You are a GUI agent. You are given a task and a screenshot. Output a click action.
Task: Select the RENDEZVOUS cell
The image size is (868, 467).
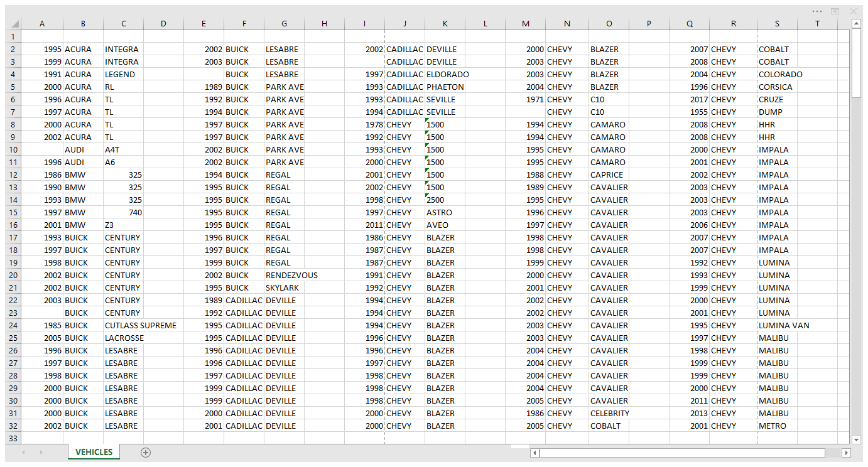(285, 275)
